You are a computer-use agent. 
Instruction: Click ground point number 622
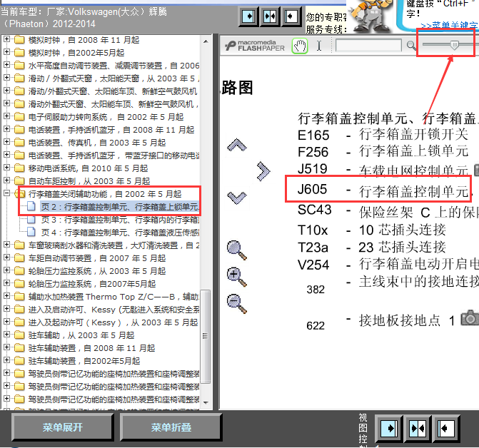click(316, 325)
